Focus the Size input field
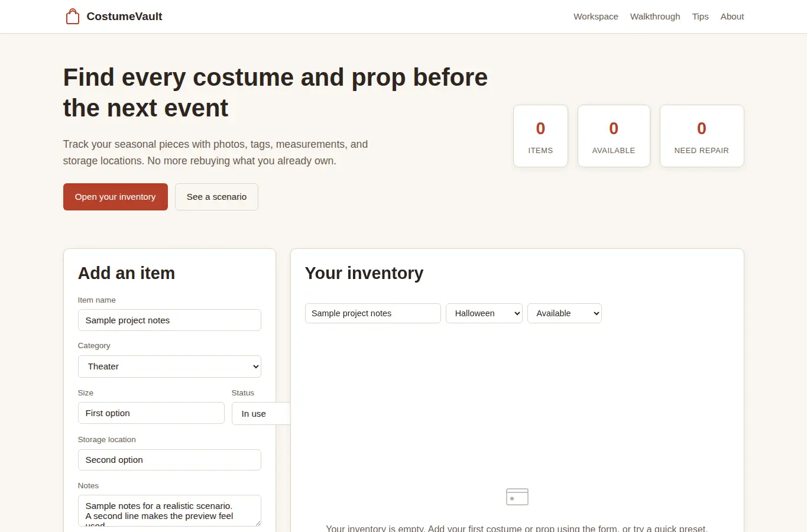This screenshot has height=532, width=807. click(x=151, y=413)
